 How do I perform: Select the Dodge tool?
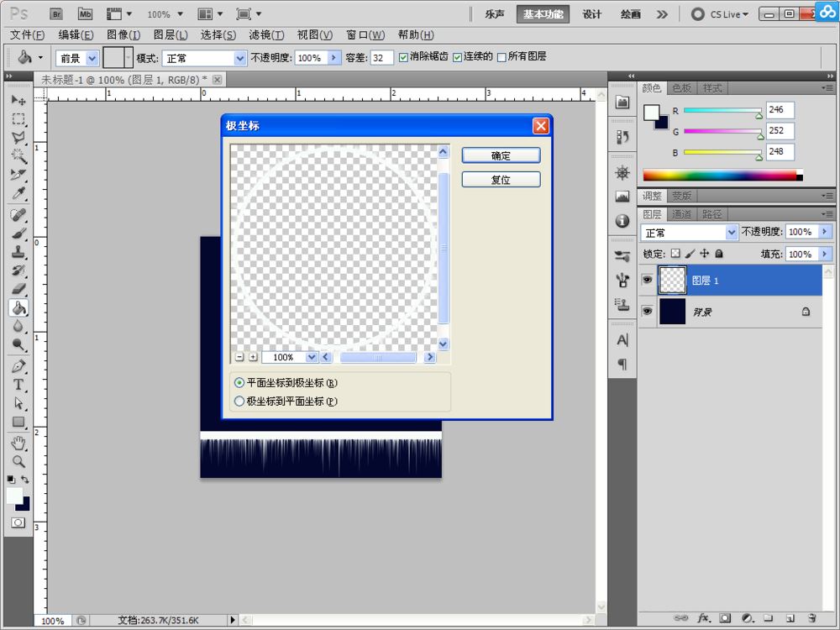click(x=18, y=344)
